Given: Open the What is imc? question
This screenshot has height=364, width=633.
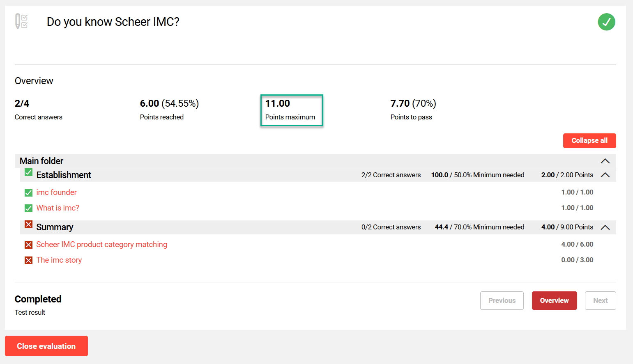Looking at the screenshot, I should pyautogui.click(x=58, y=208).
